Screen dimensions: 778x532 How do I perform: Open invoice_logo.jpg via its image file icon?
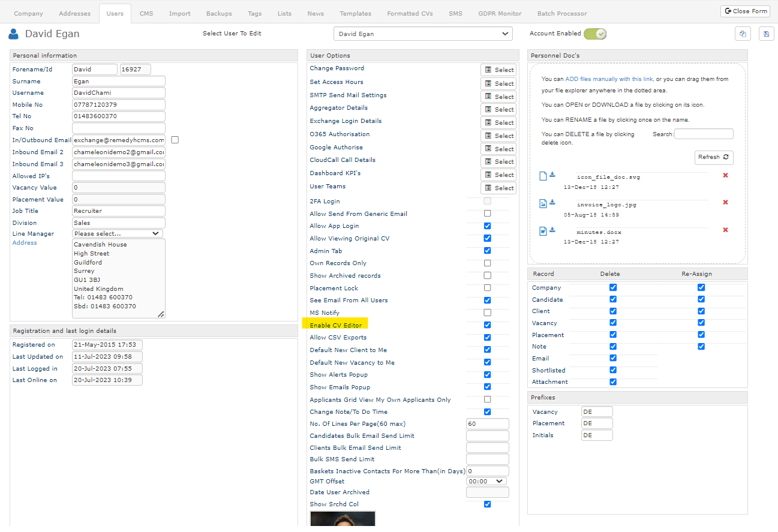pyautogui.click(x=543, y=203)
